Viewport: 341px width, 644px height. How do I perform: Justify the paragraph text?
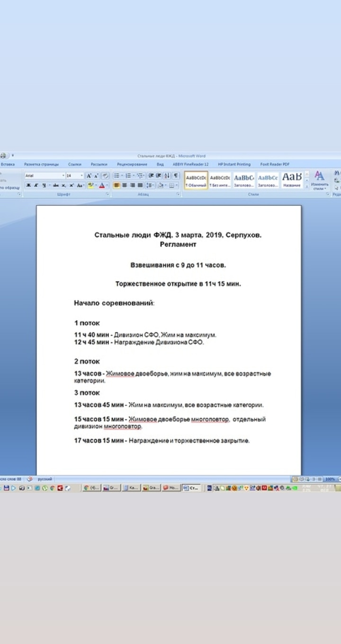[x=140, y=185]
